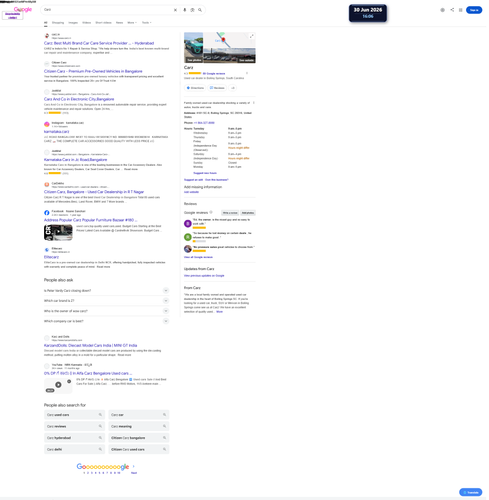Expand From Carz description with More link
This screenshot has height=500, width=489.
click(x=219, y=312)
